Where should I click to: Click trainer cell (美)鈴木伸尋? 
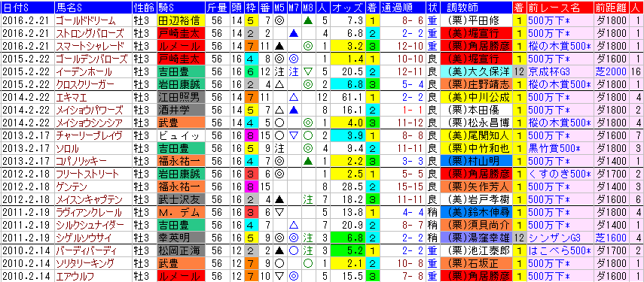click(x=476, y=213)
